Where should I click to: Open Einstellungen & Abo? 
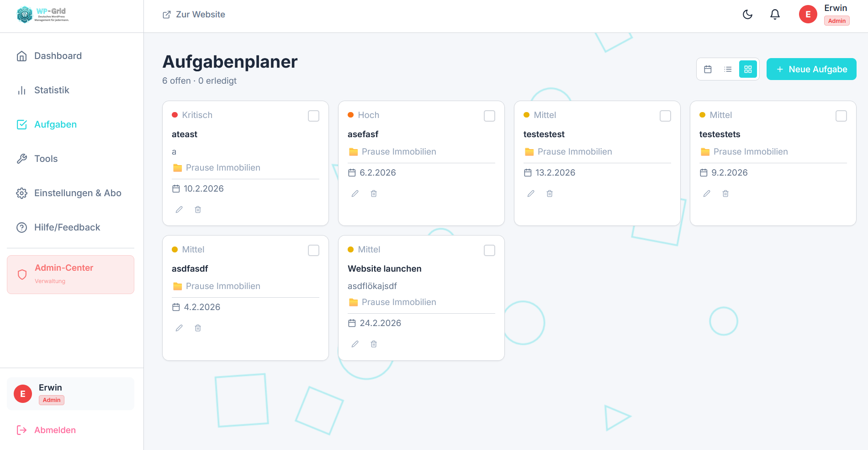[x=78, y=193]
